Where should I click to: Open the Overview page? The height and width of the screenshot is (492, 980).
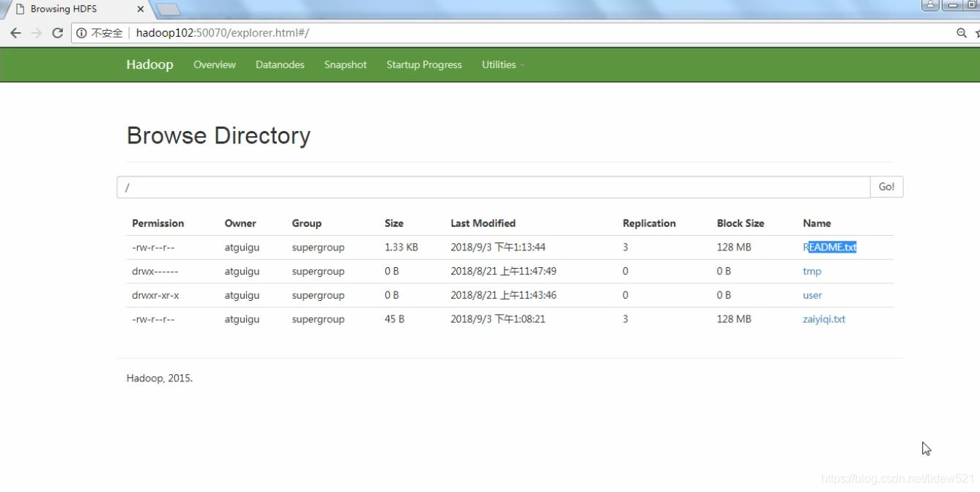pyautogui.click(x=215, y=64)
